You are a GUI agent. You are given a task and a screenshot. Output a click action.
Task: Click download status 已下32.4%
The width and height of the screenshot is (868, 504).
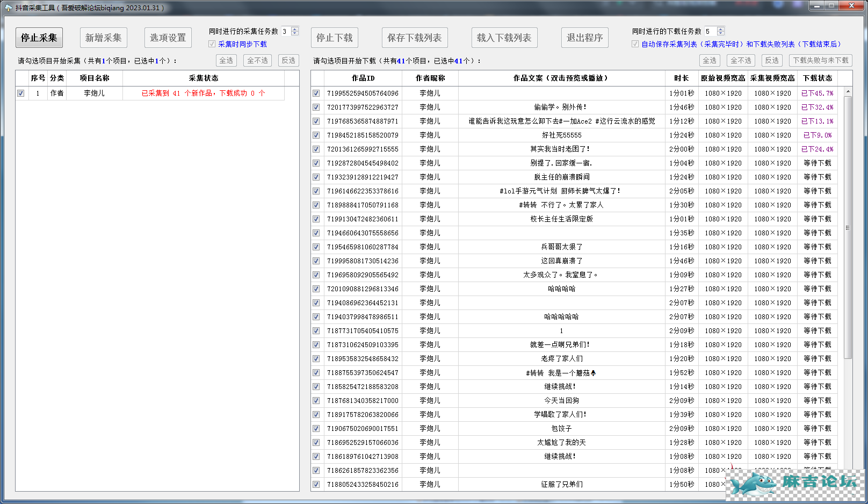click(x=818, y=107)
